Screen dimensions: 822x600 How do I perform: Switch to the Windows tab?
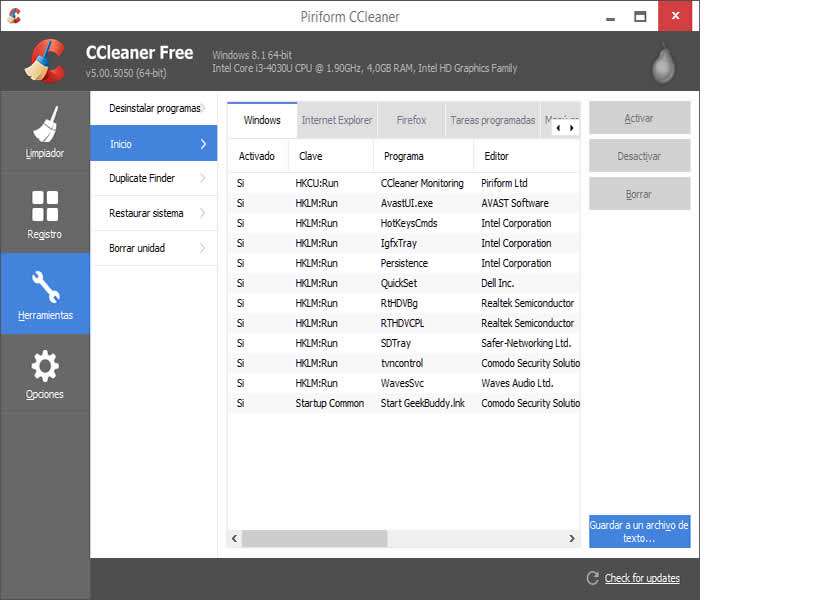coord(262,120)
